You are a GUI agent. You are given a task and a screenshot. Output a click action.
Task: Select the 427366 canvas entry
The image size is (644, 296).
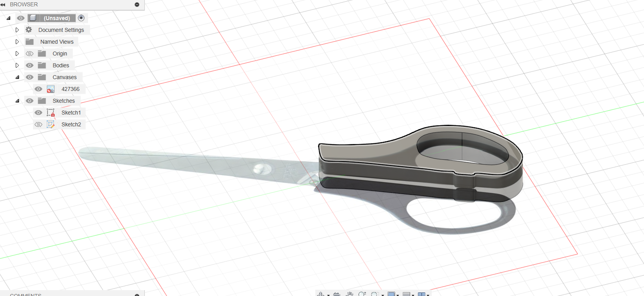tap(70, 89)
